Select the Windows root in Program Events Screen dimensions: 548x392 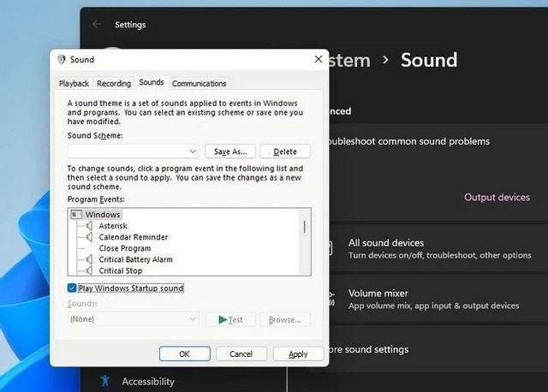click(x=103, y=214)
